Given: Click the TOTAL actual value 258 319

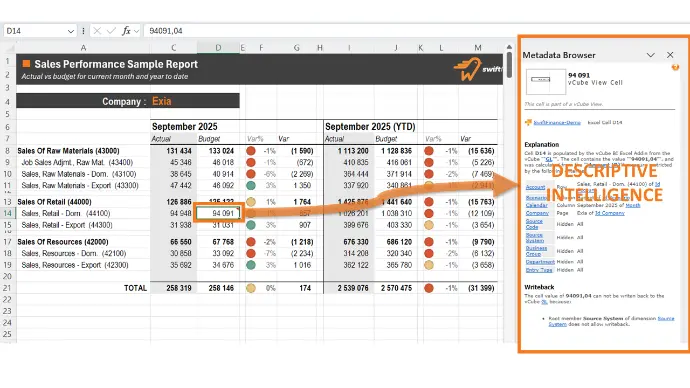Looking at the screenshot, I should tap(179, 288).
